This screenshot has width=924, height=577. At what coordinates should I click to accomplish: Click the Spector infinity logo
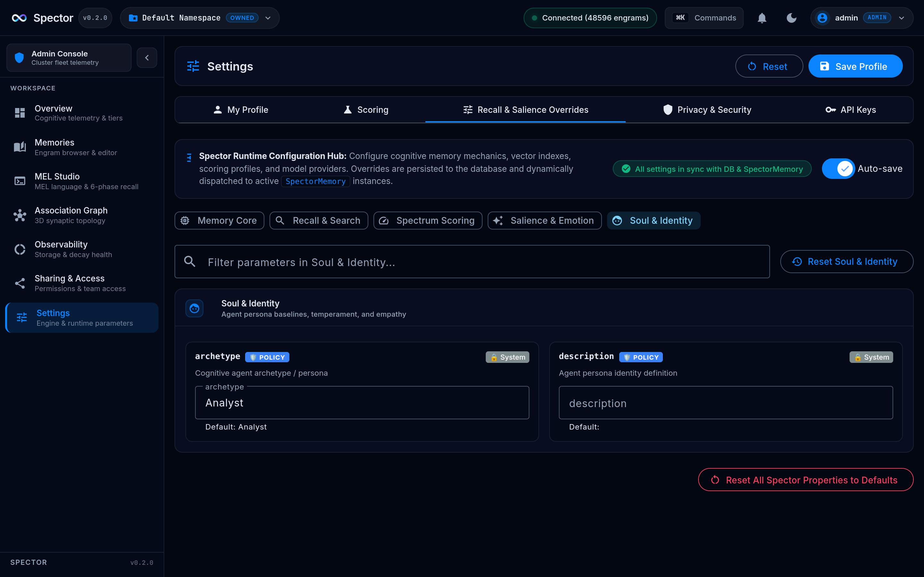pyautogui.click(x=19, y=18)
